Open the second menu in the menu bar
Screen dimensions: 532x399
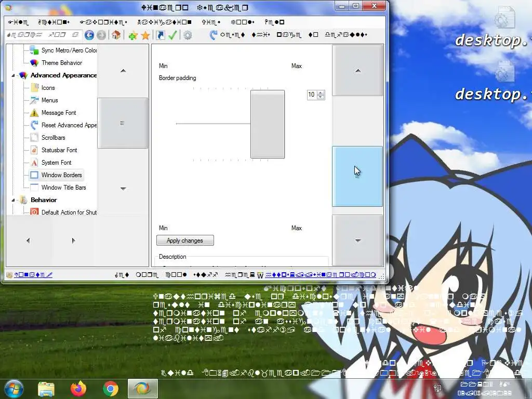coord(54,22)
